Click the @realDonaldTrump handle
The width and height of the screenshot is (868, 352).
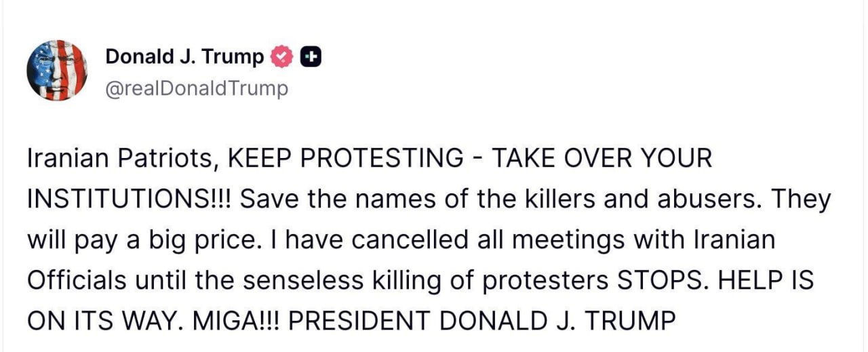(197, 88)
